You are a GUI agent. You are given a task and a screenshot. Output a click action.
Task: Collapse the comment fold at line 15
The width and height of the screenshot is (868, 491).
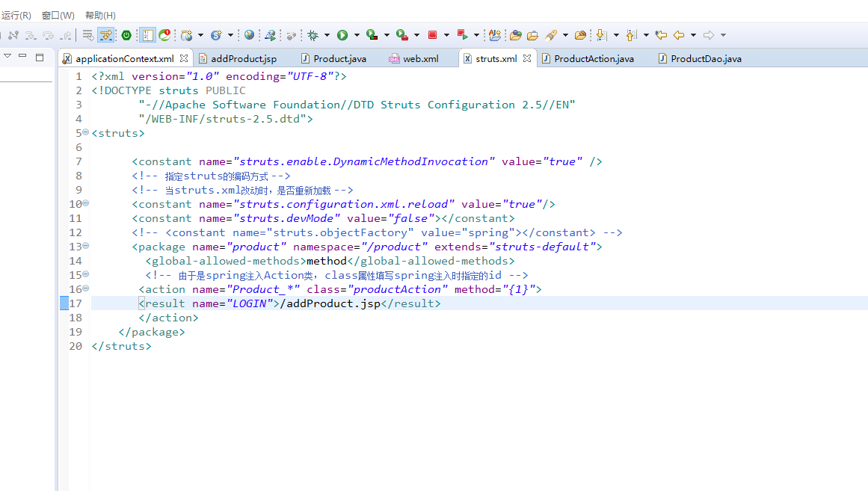86,274
